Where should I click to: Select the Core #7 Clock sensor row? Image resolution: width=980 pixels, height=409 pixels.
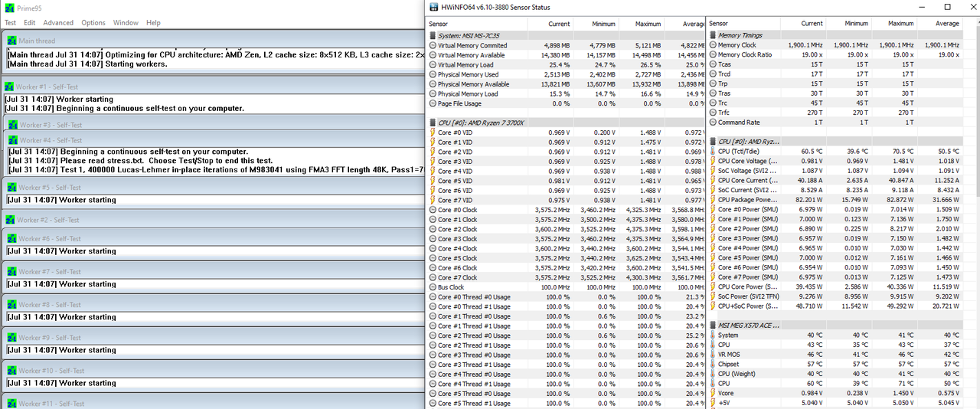click(566, 277)
